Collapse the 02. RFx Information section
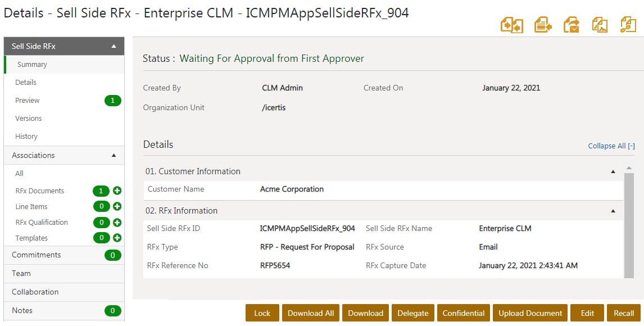The image size is (644, 326). coord(613,211)
